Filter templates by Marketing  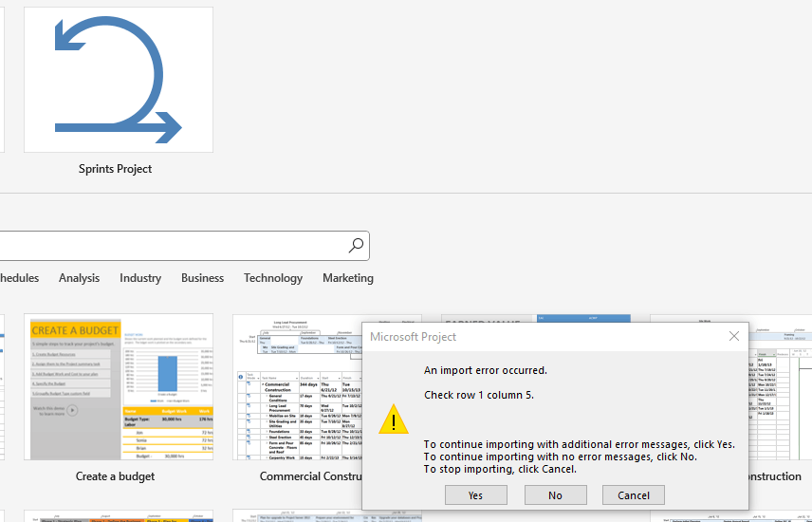(x=348, y=278)
